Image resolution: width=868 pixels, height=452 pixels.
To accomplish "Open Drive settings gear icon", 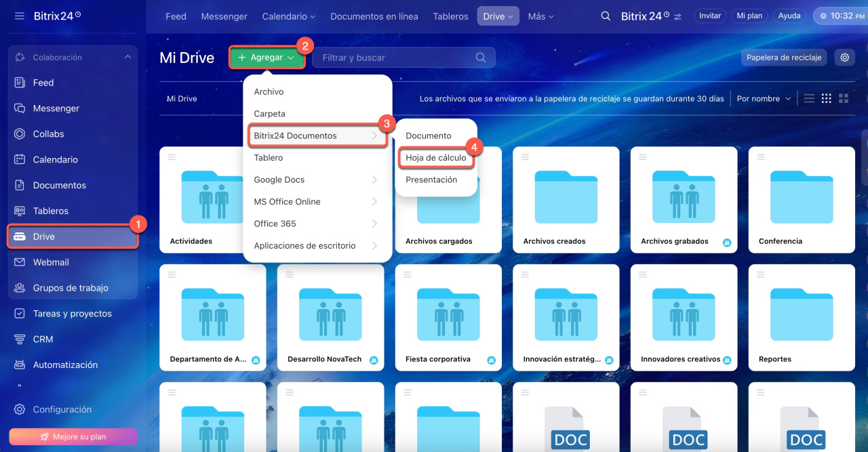I will click(x=844, y=58).
